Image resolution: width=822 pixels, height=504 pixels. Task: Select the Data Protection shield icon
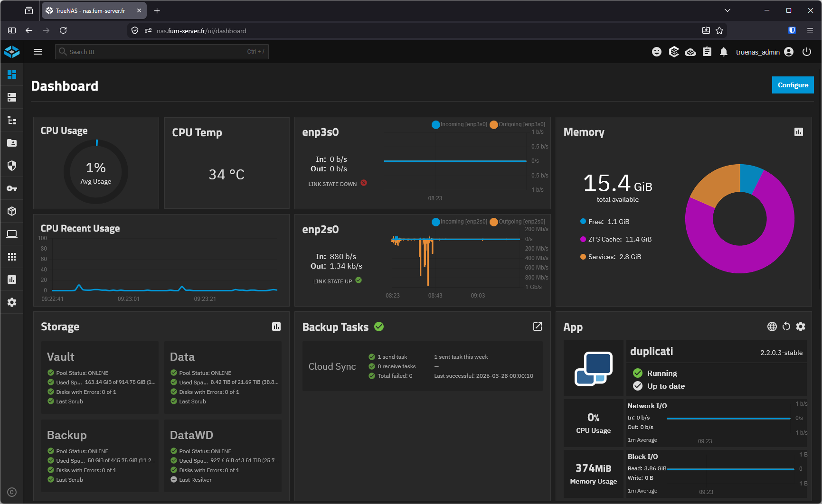11,166
